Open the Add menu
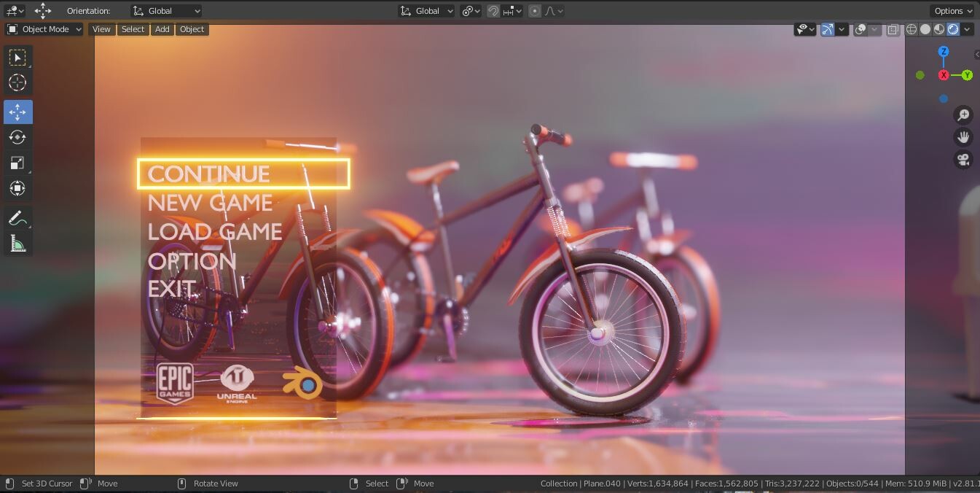 click(162, 29)
